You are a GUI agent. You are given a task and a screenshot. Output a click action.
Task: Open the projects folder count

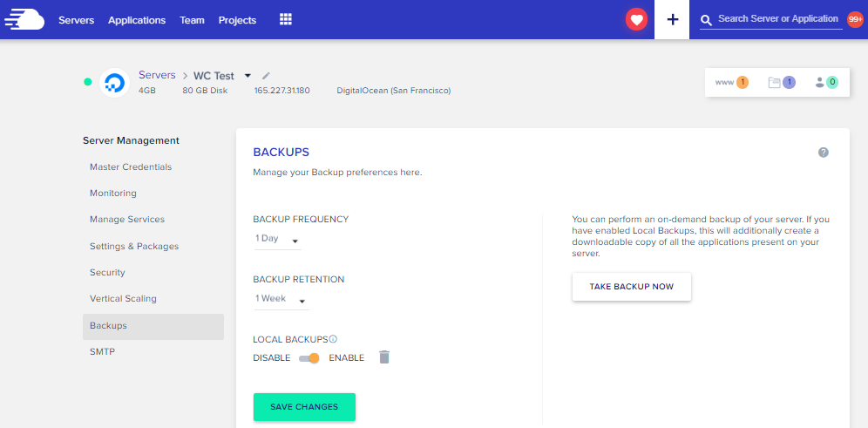pyautogui.click(x=782, y=83)
